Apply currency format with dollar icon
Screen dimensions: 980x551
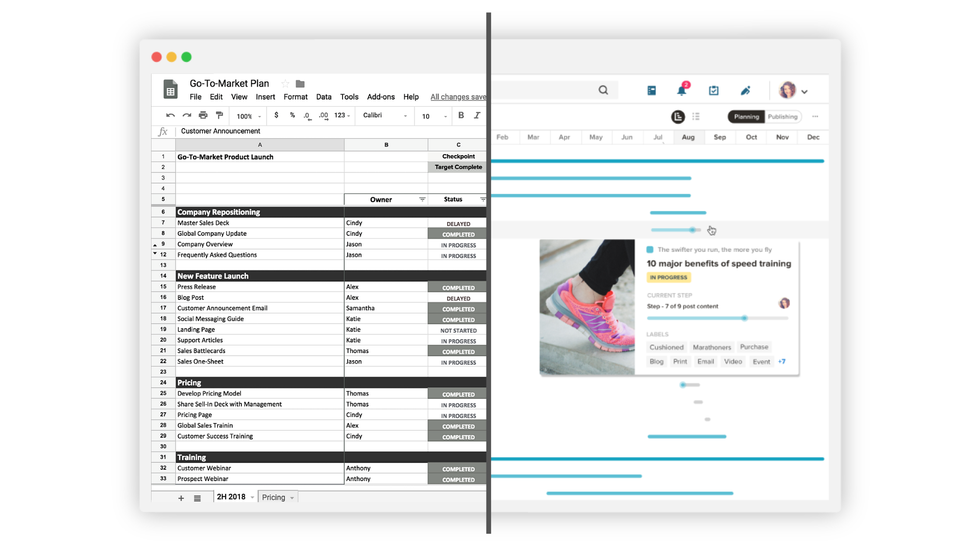[276, 115]
